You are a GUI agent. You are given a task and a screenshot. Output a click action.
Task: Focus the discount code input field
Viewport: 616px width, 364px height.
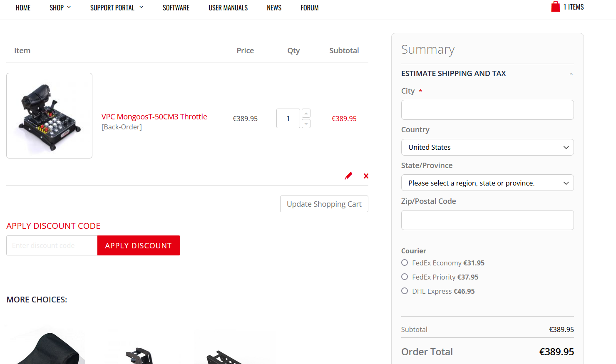click(x=52, y=245)
